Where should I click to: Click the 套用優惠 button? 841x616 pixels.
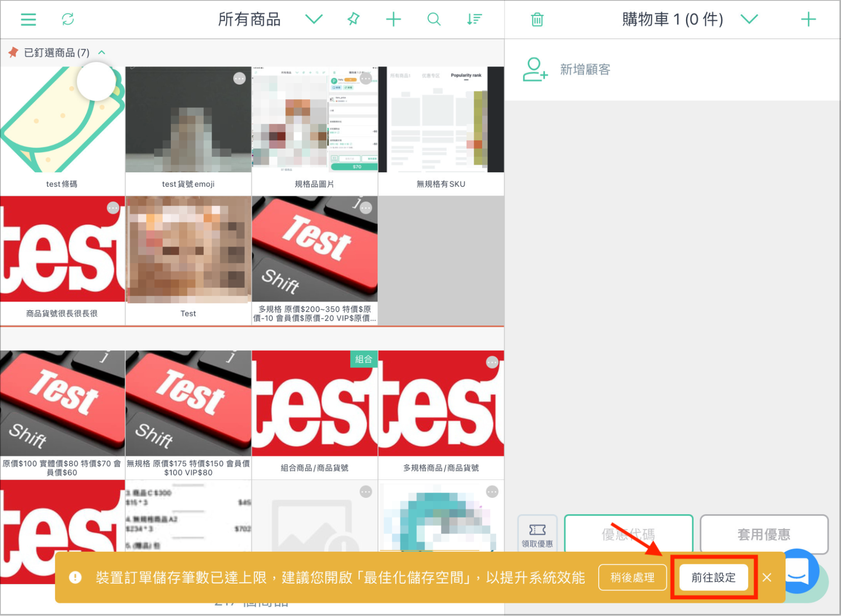click(764, 534)
